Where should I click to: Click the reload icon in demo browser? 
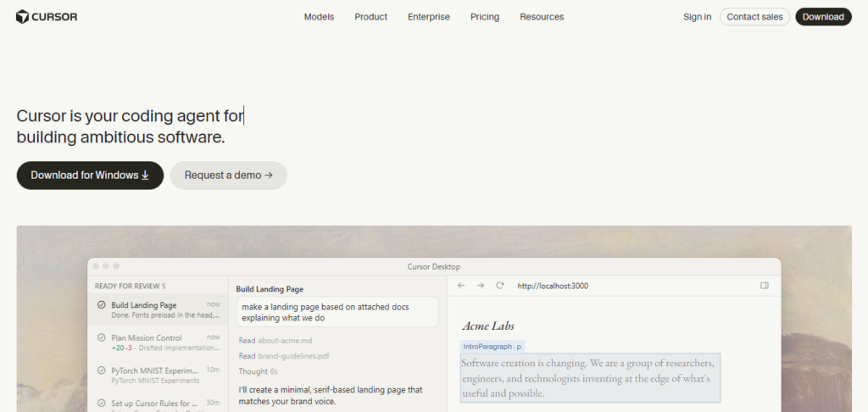[500, 286]
